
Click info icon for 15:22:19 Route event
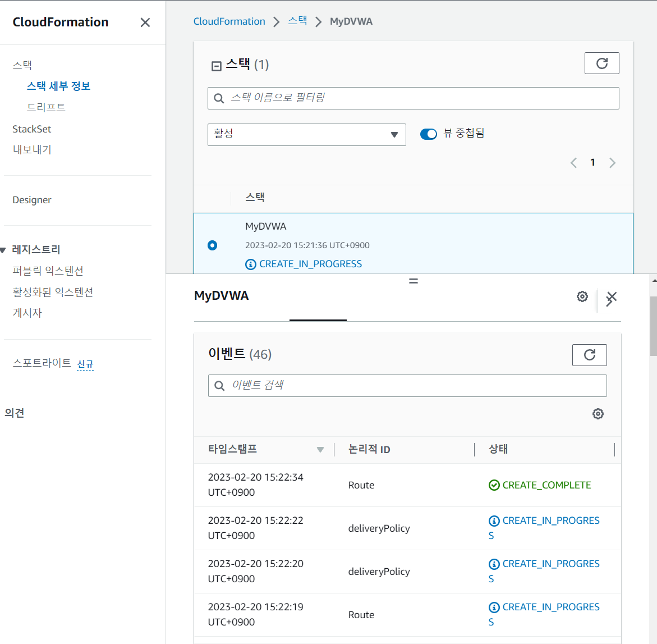494,607
